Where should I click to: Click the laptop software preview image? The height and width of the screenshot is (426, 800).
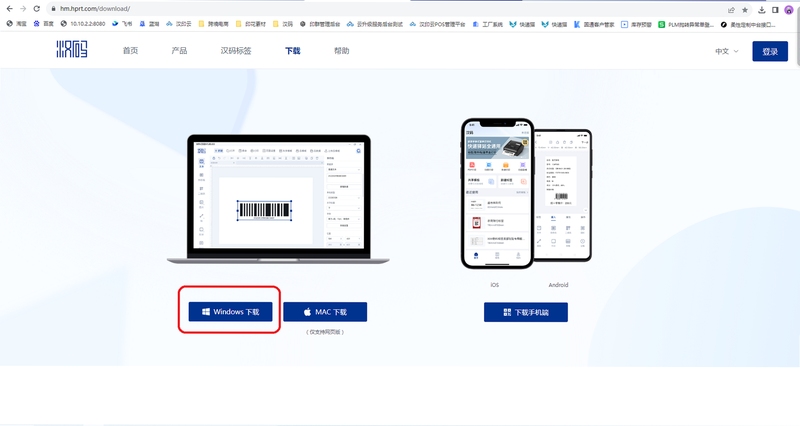point(278,199)
